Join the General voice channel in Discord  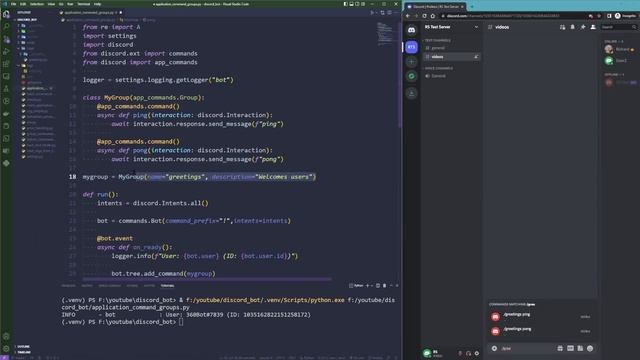click(x=451, y=76)
